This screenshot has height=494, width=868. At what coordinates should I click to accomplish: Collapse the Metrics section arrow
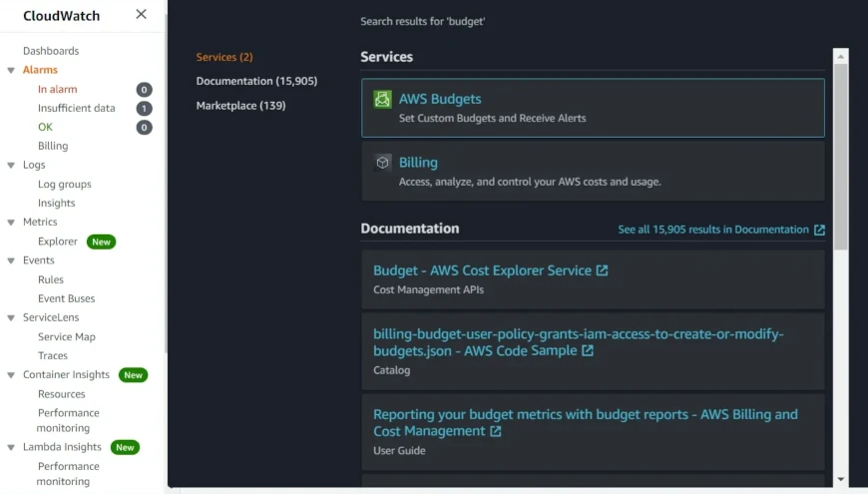coord(11,223)
